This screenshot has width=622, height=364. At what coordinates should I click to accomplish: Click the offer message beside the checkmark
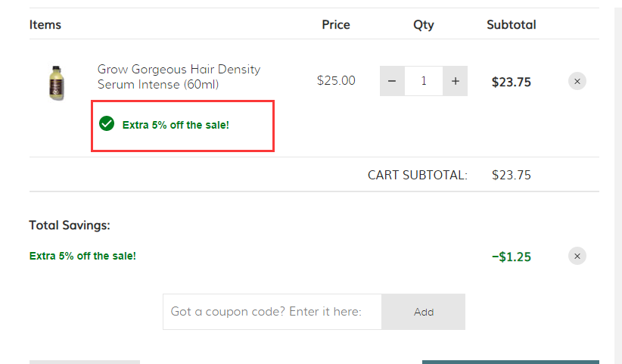click(176, 125)
